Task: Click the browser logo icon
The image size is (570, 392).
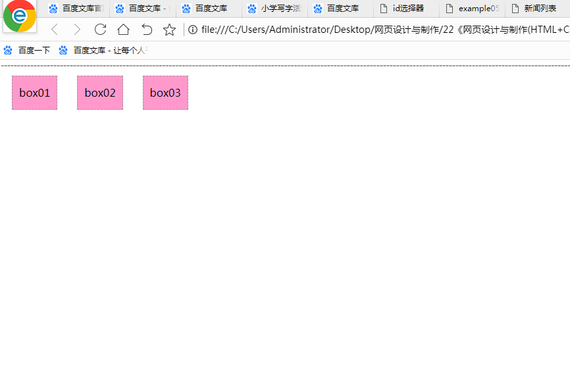Action: coord(19,16)
